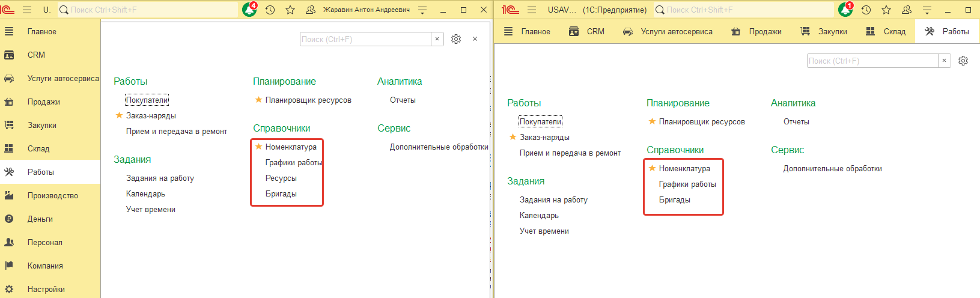Switch to Главное tab in right window

click(x=527, y=31)
